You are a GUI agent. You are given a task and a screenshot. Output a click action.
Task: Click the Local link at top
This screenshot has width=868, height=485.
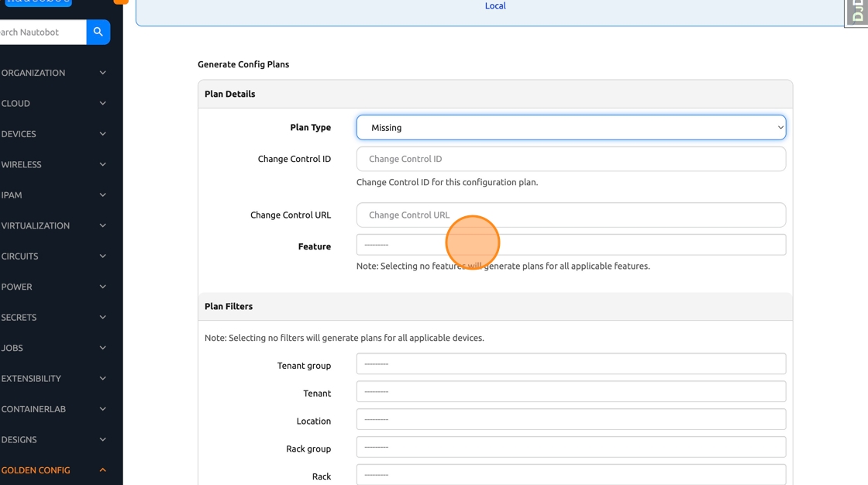[495, 5]
